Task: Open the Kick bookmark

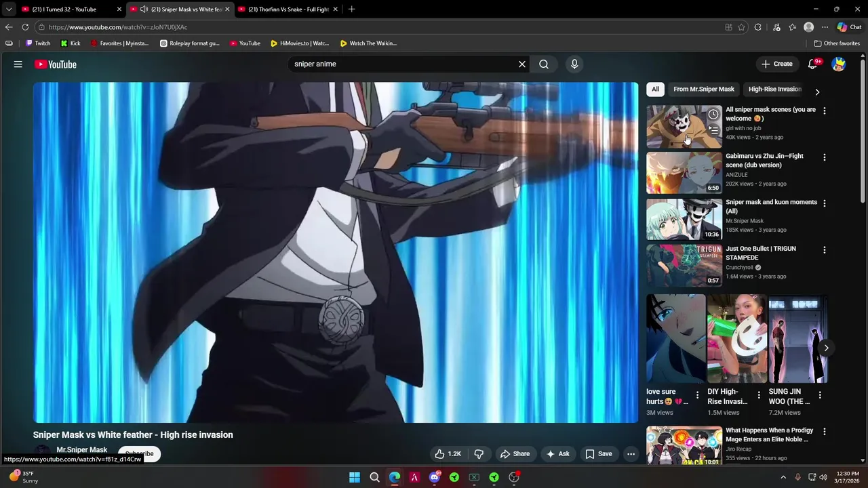Action: pyautogui.click(x=71, y=43)
